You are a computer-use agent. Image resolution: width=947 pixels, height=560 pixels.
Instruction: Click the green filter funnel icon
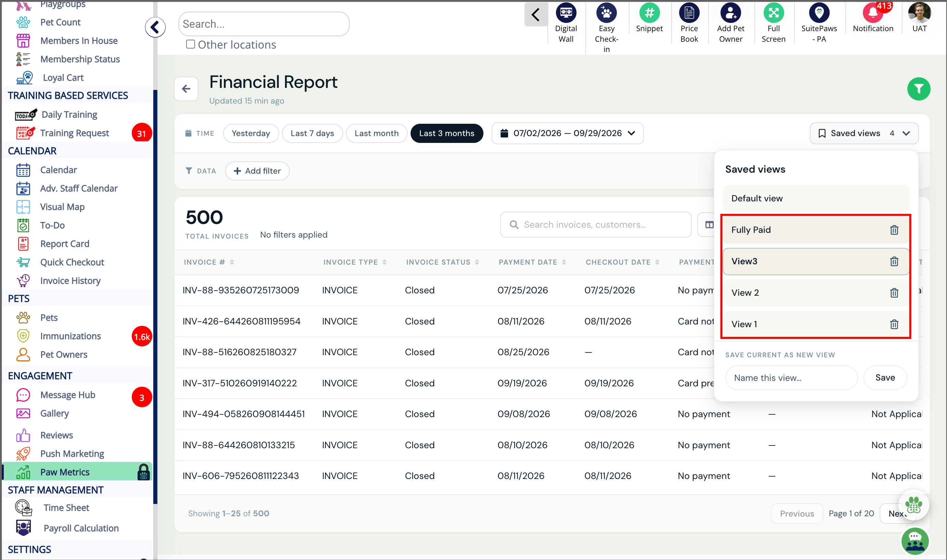(x=918, y=89)
